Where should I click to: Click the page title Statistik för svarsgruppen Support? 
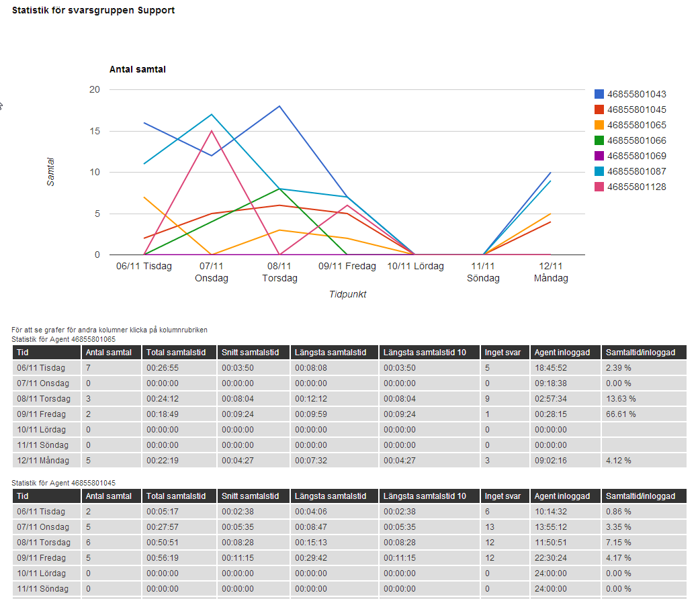pos(93,10)
